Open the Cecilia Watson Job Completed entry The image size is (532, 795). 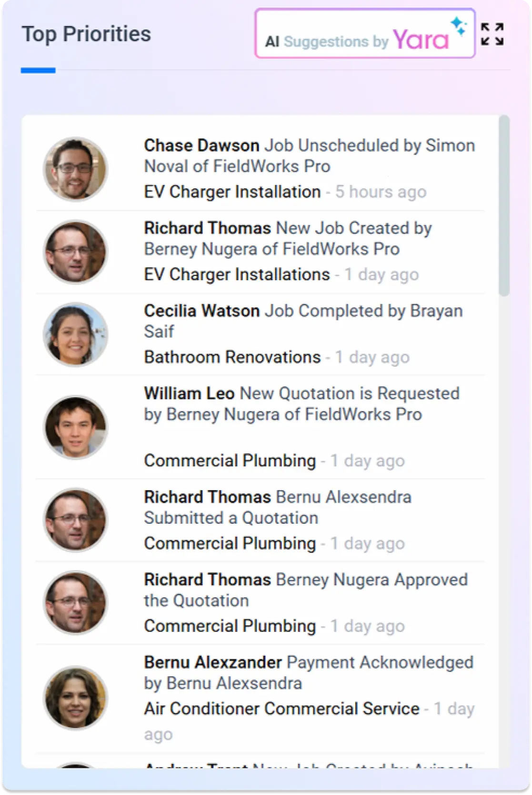(260, 334)
